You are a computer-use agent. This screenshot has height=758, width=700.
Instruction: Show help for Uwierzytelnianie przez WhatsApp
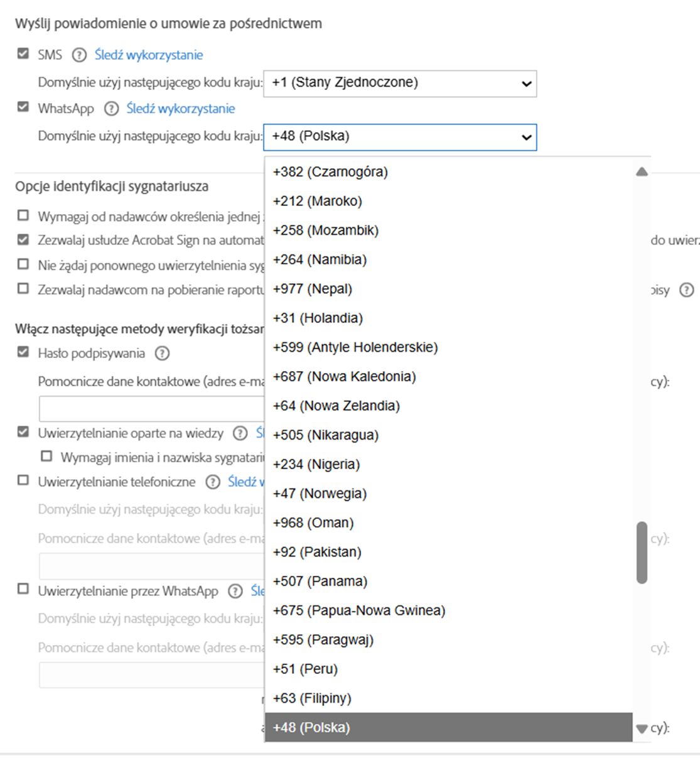235,591
